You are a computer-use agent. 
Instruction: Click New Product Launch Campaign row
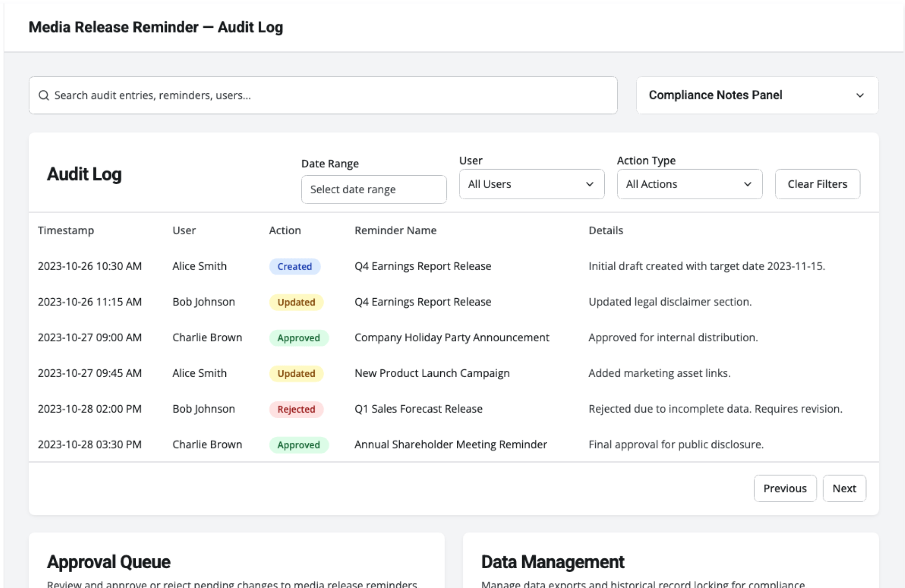[431, 373]
